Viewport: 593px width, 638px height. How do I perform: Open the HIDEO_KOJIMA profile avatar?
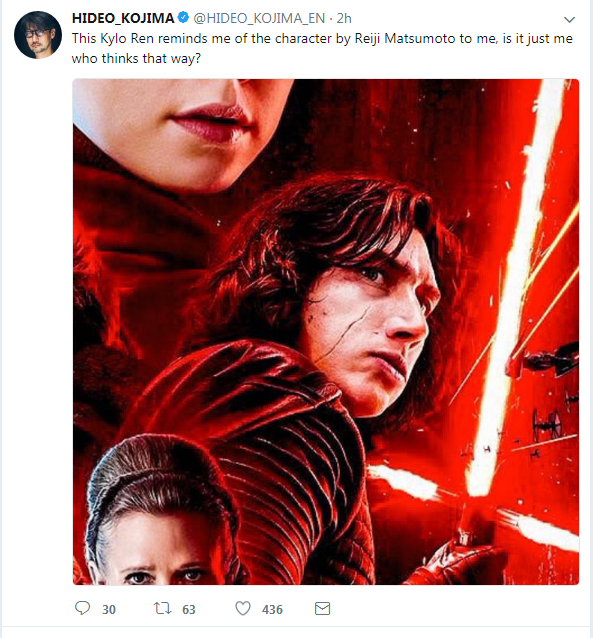(38, 35)
